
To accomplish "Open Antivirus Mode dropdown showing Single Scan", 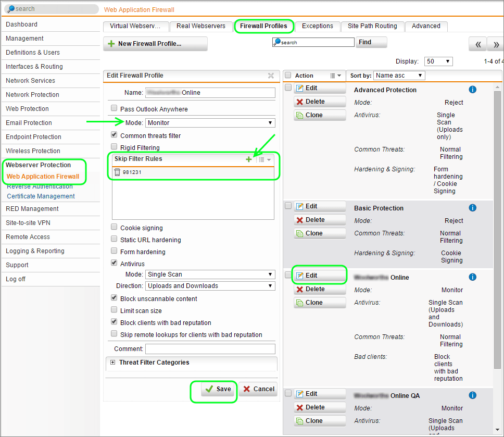I will [x=210, y=274].
